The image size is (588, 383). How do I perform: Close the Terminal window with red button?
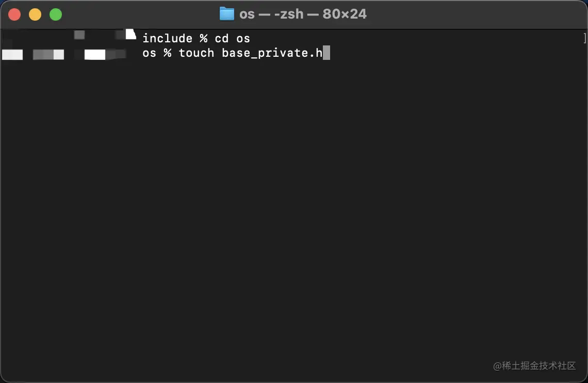coord(14,14)
